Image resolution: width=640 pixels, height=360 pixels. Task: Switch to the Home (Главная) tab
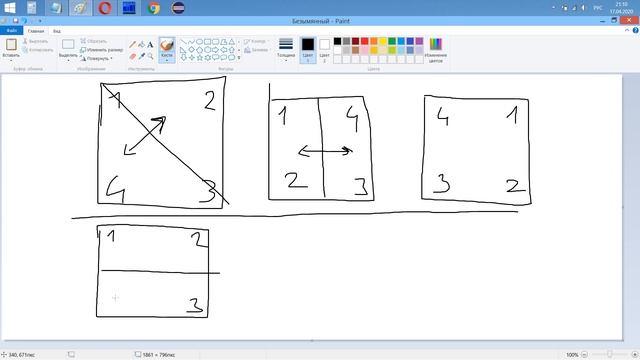[36, 31]
